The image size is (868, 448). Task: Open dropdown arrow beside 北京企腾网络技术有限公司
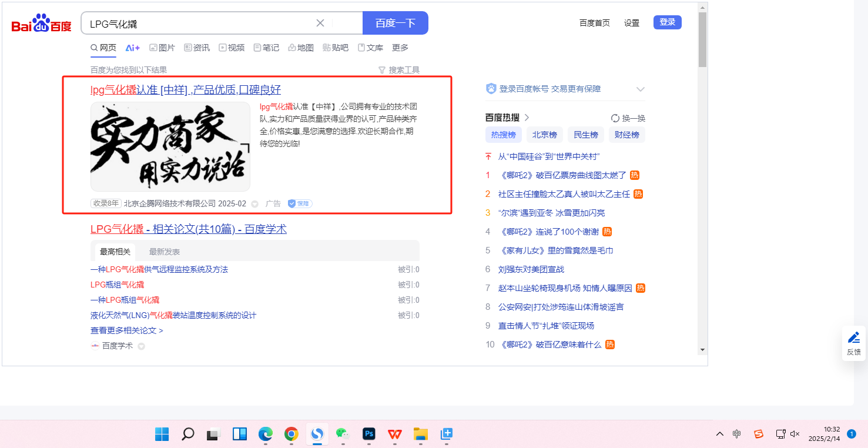(255, 204)
